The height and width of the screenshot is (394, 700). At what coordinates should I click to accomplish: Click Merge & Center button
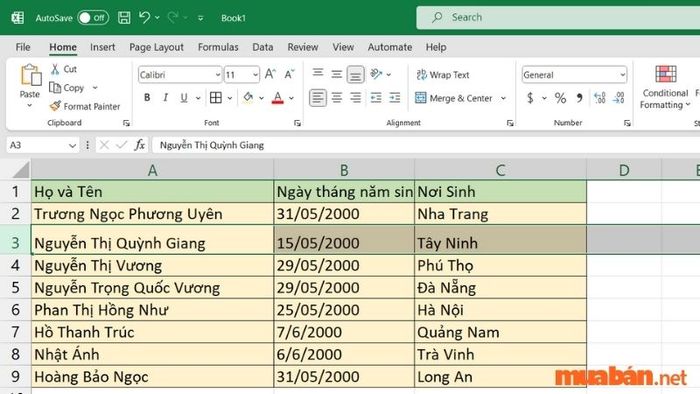[454, 98]
